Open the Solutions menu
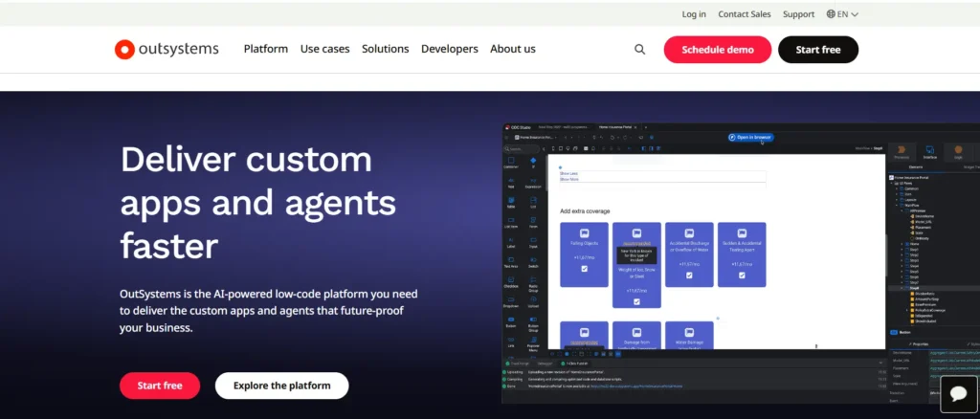 pos(385,49)
